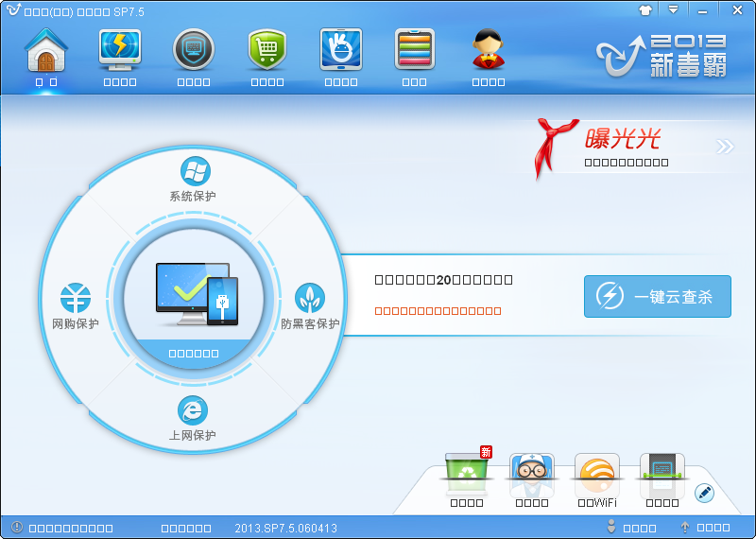This screenshot has height=539, width=756.
Task: Select 防黑客保护 anti-hacker protection
Action: point(310,306)
